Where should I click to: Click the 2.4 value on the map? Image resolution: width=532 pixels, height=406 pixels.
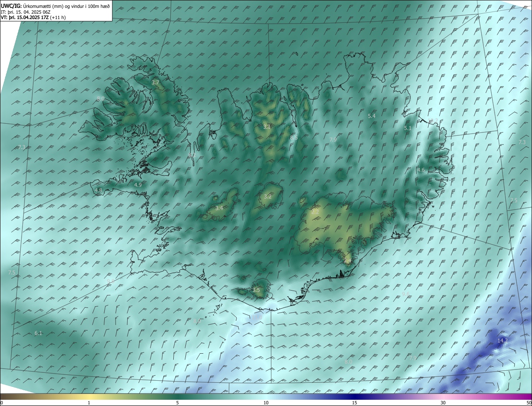(x=347, y=261)
